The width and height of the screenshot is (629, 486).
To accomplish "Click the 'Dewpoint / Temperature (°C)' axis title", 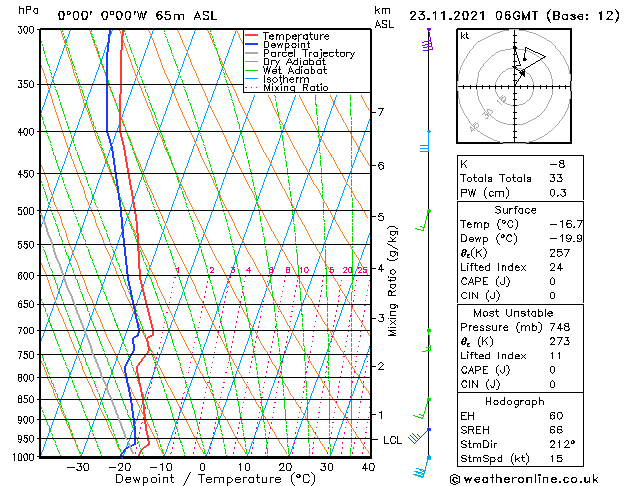I will pyautogui.click(x=215, y=479).
